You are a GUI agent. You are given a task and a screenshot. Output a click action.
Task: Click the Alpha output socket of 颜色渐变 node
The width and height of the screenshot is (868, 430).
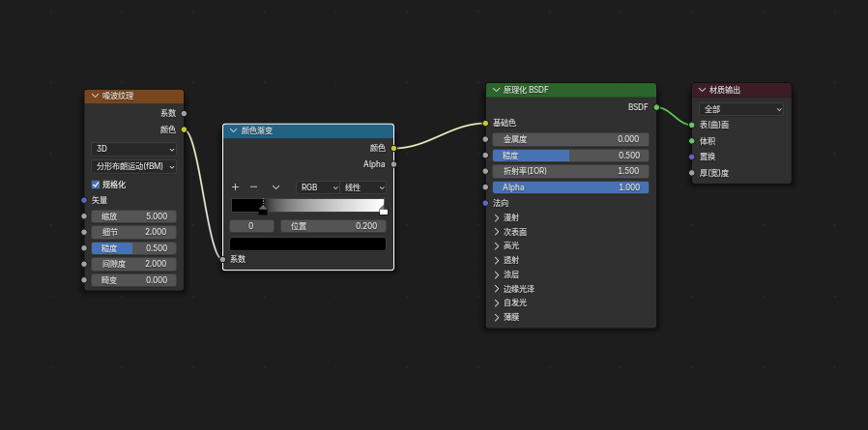click(393, 164)
